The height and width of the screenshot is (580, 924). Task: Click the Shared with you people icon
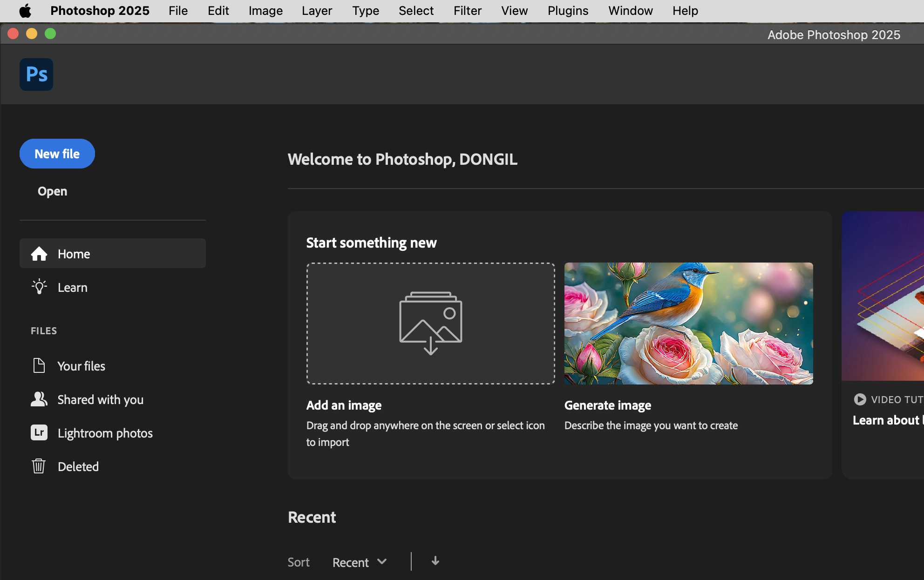tap(39, 399)
